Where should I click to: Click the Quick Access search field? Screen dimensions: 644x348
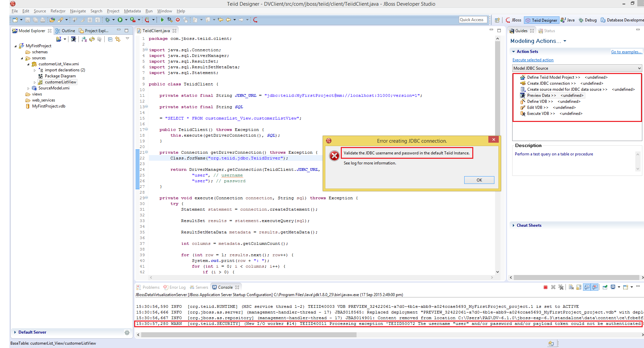point(473,19)
